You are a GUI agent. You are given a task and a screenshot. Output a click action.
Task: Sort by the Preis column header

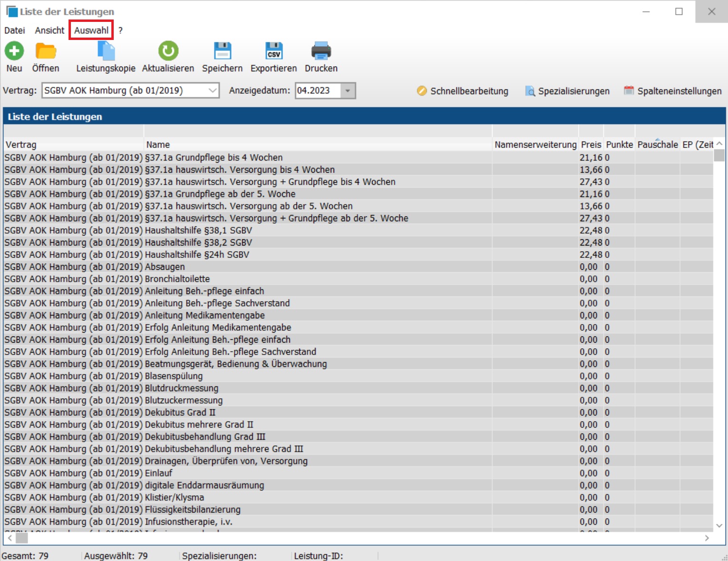[591, 145]
